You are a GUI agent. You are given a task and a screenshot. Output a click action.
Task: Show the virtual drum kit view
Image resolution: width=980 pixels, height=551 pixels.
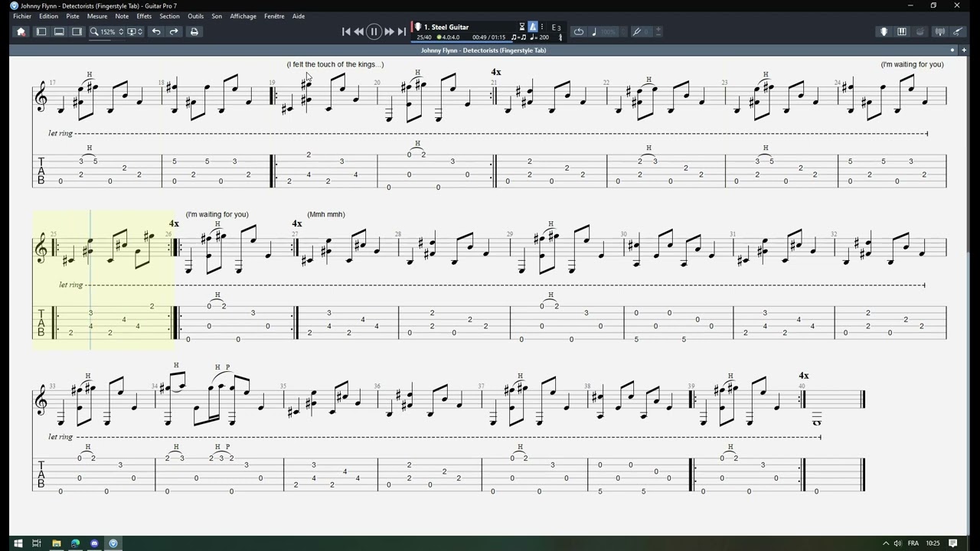coord(920,31)
